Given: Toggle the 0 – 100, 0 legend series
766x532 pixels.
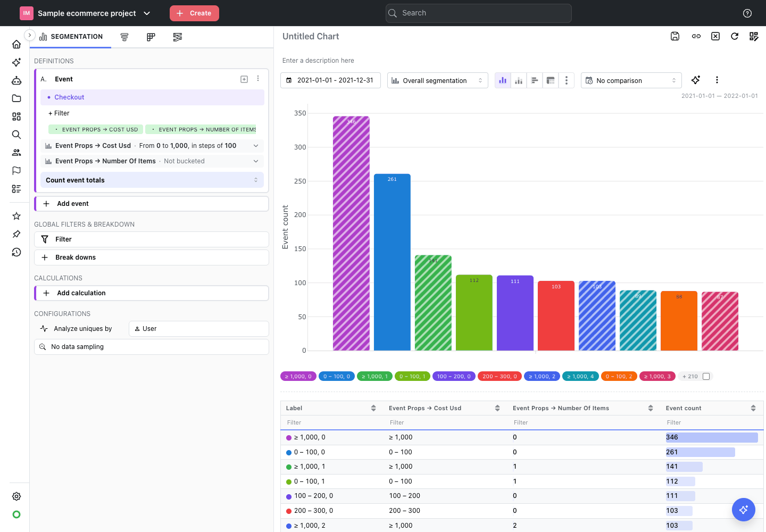Looking at the screenshot, I should click(x=337, y=376).
